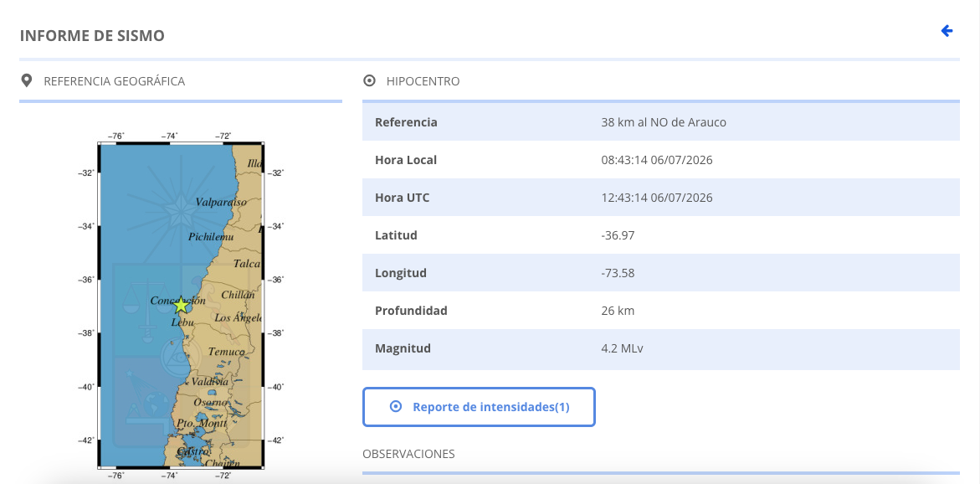
Task: Click the seismic map image
Action: 181,304
